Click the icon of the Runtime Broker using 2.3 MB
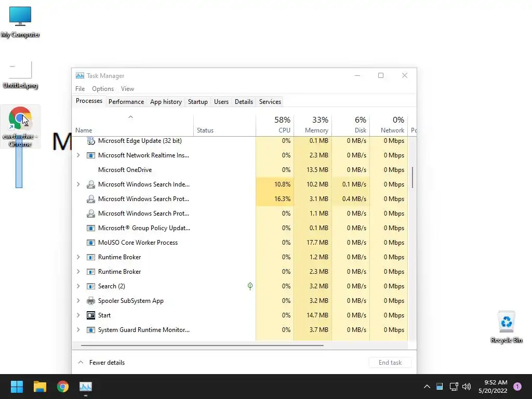The height and width of the screenshot is (399, 532). point(90,272)
